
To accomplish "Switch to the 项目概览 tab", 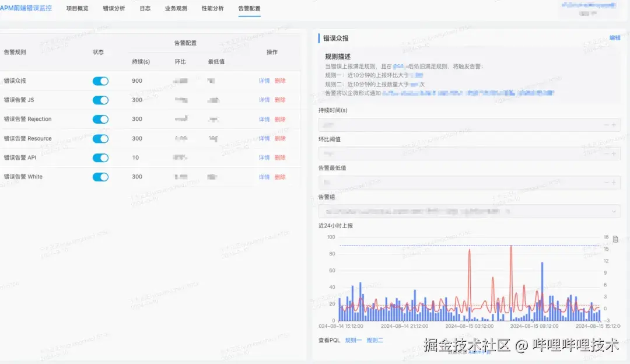I will [x=76, y=8].
